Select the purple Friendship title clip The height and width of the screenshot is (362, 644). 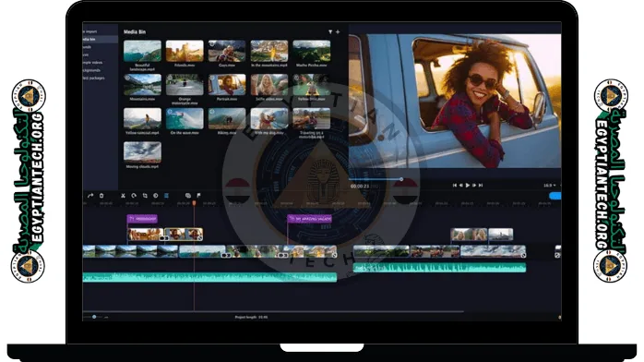coord(142,219)
